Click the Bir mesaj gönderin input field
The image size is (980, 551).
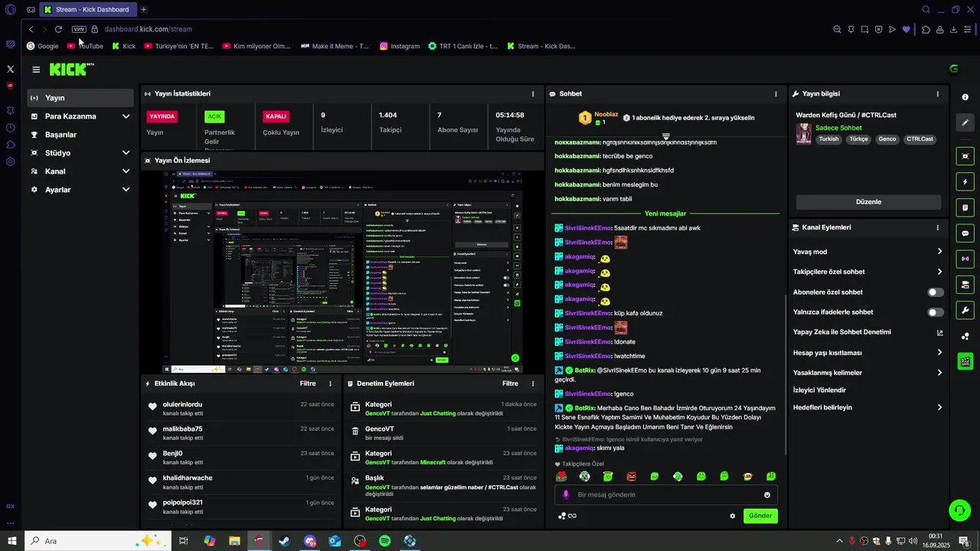pyautogui.click(x=666, y=494)
